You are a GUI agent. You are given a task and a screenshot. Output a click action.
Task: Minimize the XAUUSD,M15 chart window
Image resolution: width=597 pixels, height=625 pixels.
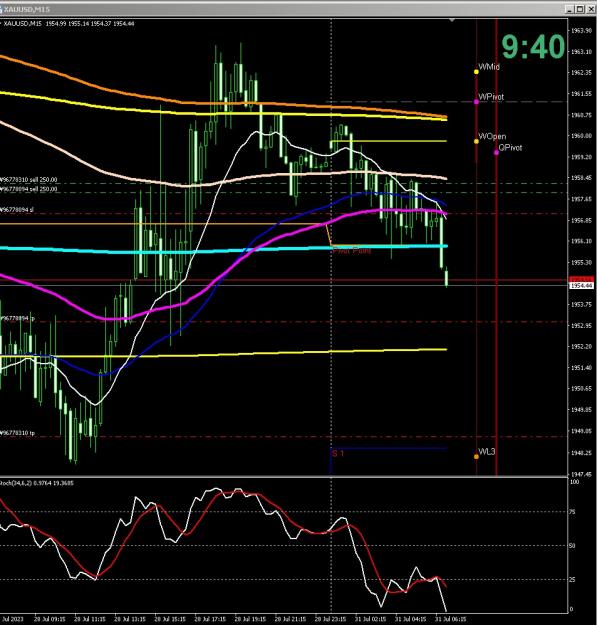click(x=570, y=9)
